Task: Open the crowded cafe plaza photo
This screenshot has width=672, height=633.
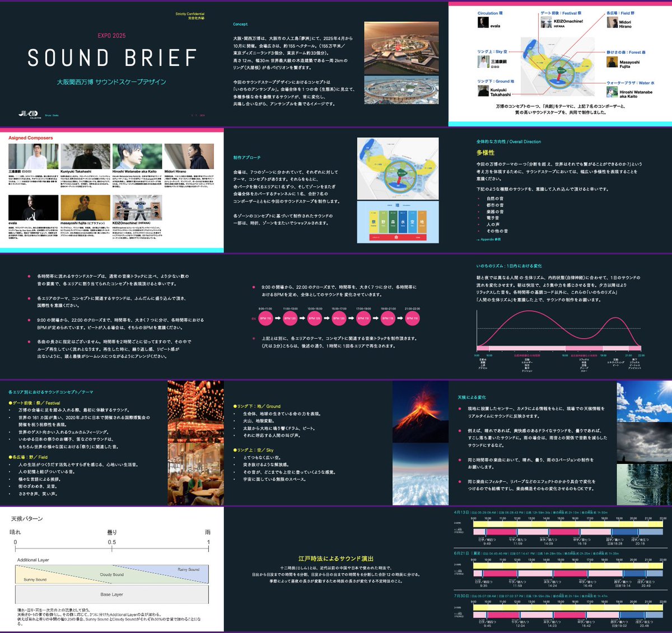Action: (195, 473)
